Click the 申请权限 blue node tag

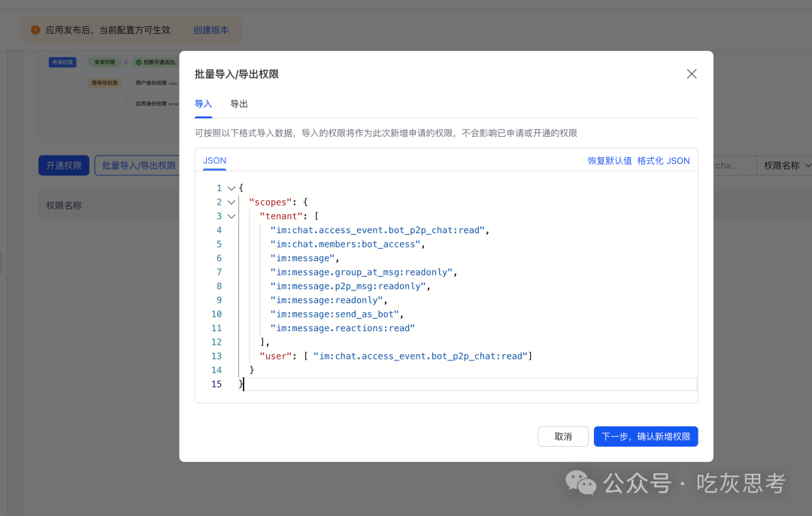tap(63, 62)
